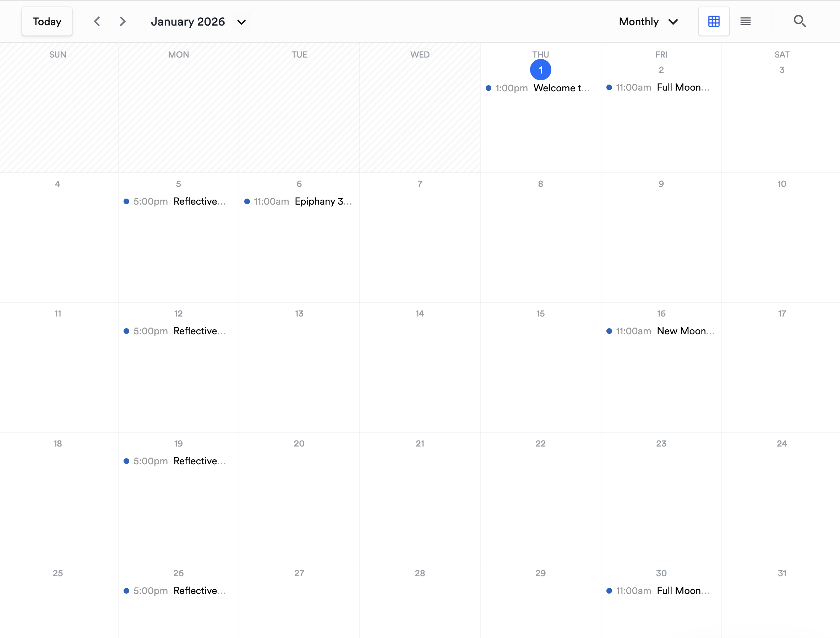This screenshot has width=840, height=638.
Task: Click the search magnifier icon
Action: click(x=800, y=21)
